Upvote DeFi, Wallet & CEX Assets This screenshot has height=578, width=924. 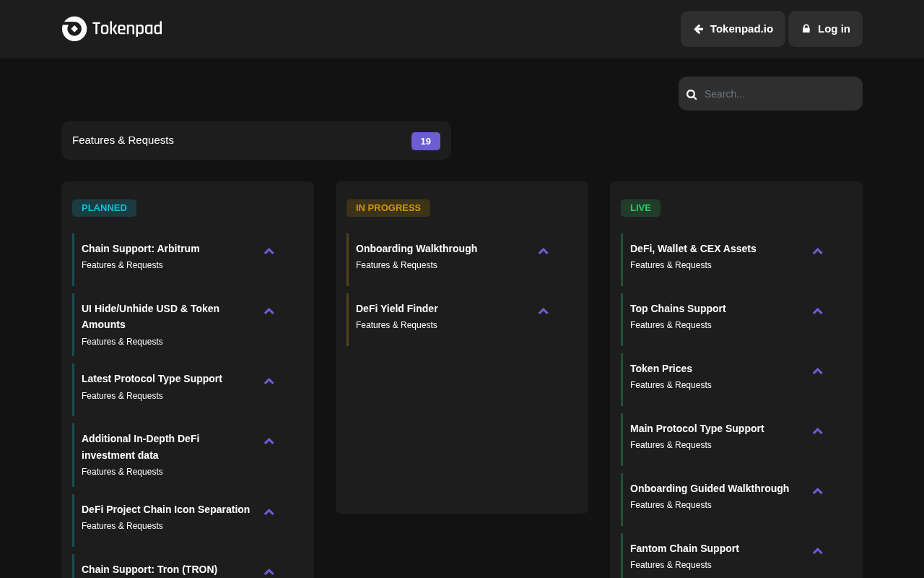click(817, 251)
